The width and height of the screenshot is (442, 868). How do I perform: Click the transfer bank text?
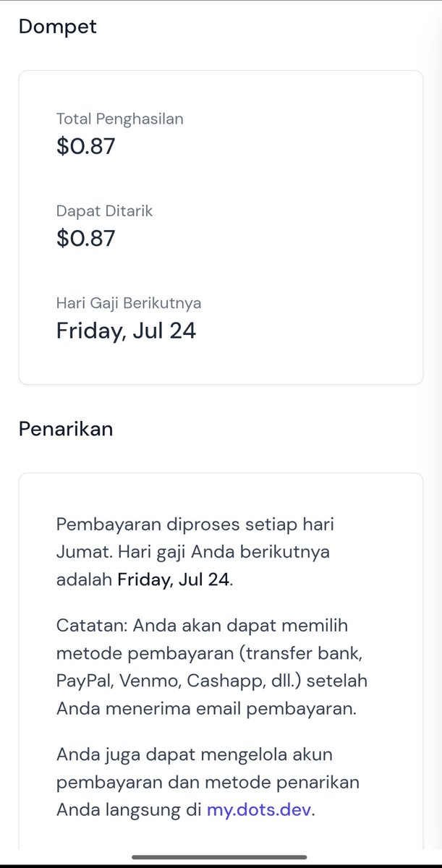pyautogui.click(x=298, y=653)
